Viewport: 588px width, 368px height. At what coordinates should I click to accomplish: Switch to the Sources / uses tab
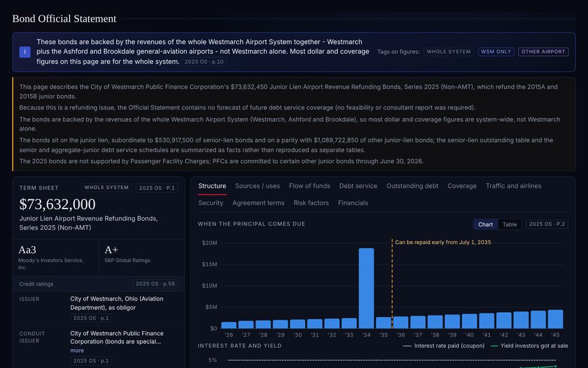(257, 186)
